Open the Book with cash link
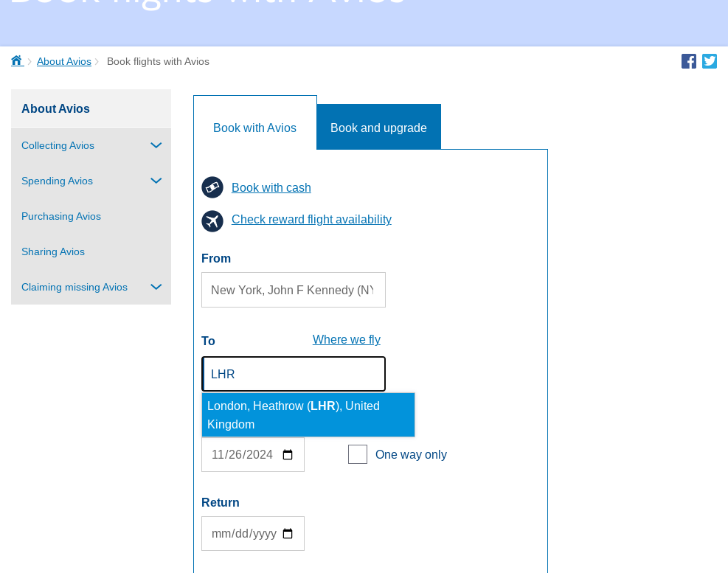 coord(271,187)
